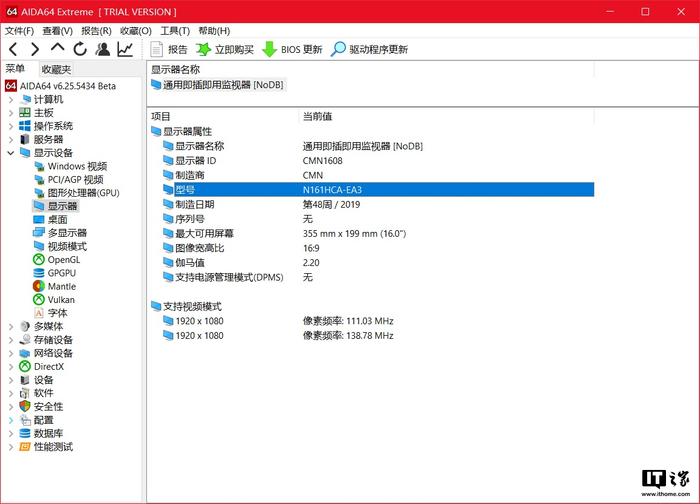Screen dimensions: 700x504
Task: Click the OpenGL icon in the tree
Action: click(x=39, y=259)
